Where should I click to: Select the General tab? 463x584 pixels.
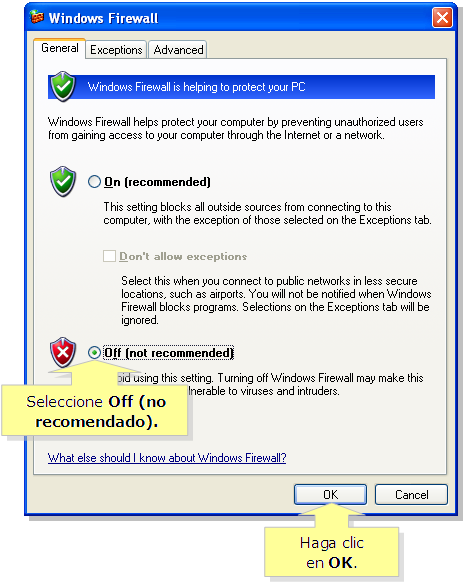(60, 48)
